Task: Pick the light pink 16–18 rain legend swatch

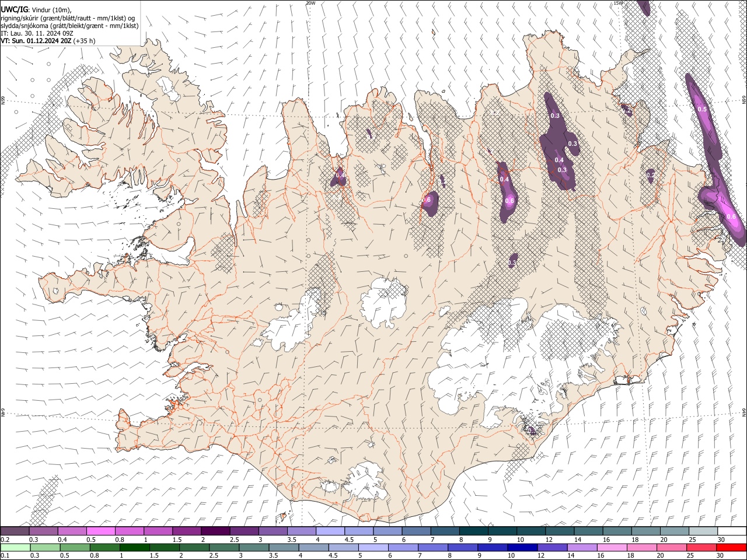Action: (612, 547)
